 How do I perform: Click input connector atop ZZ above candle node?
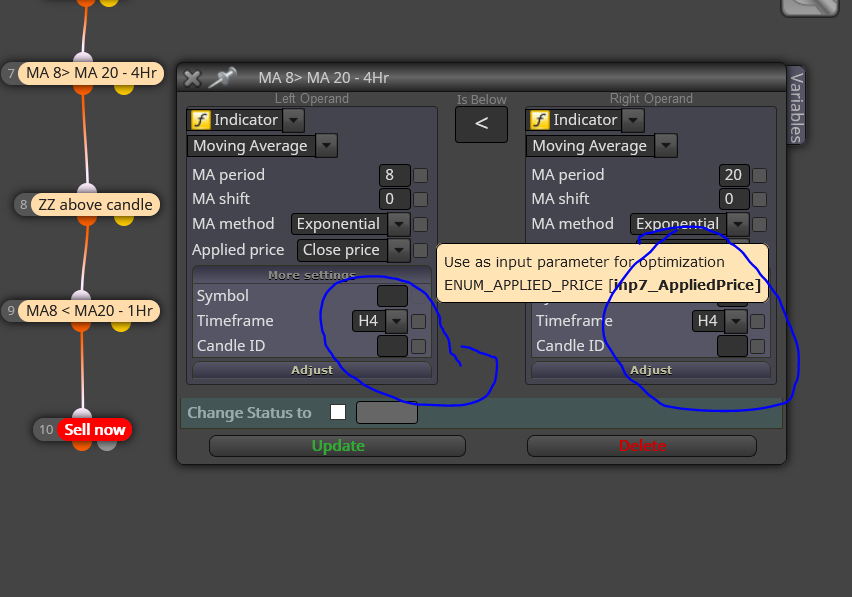[x=87, y=188]
